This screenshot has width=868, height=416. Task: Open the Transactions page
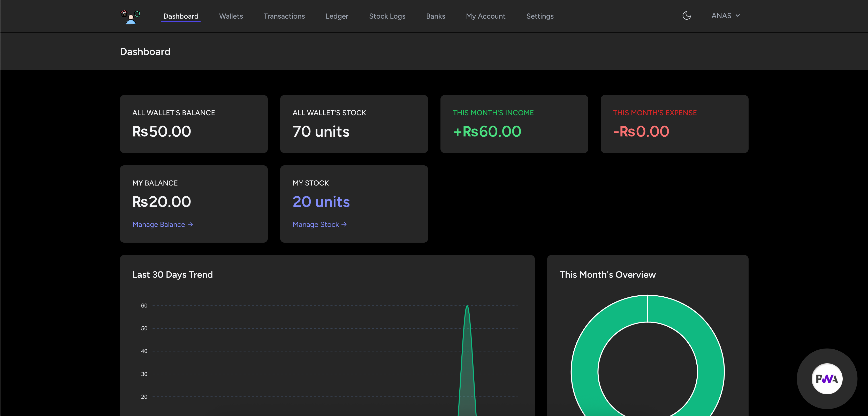[284, 16]
